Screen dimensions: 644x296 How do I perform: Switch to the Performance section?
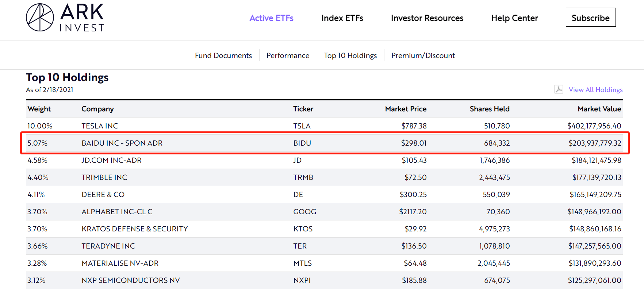pyautogui.click(x=288, y=55)
